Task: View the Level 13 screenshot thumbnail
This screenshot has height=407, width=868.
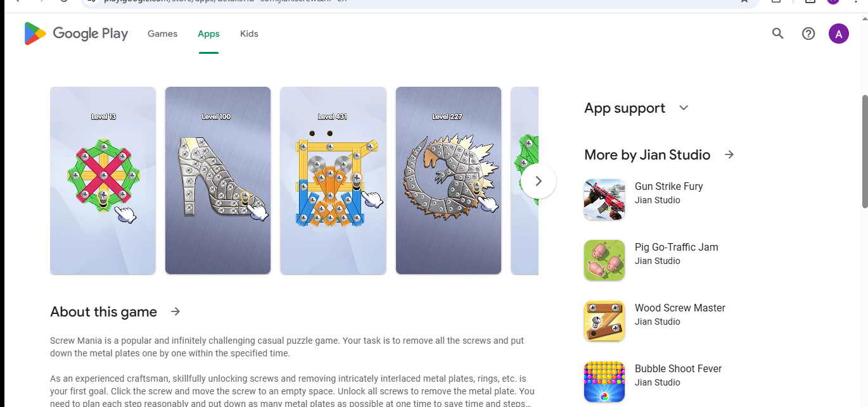Action: tap(103, 180)
